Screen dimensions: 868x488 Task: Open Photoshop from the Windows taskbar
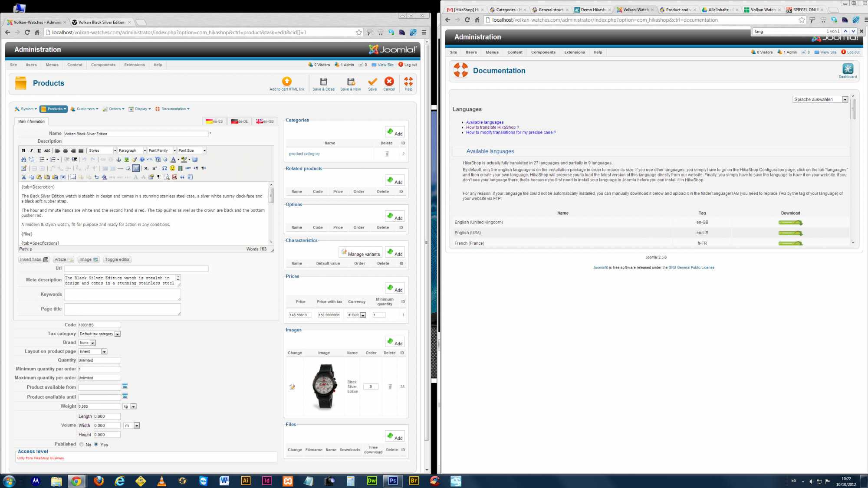(393, 481)
